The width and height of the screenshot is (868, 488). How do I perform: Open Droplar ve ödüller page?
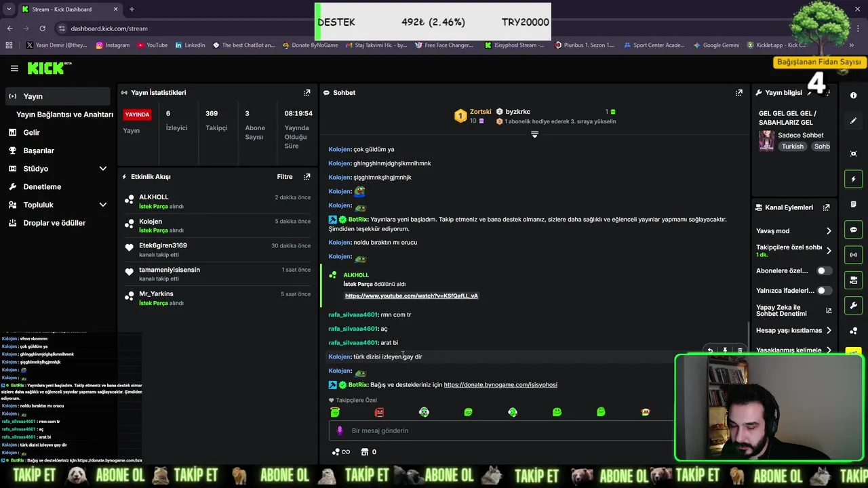[x=58, y=222]
